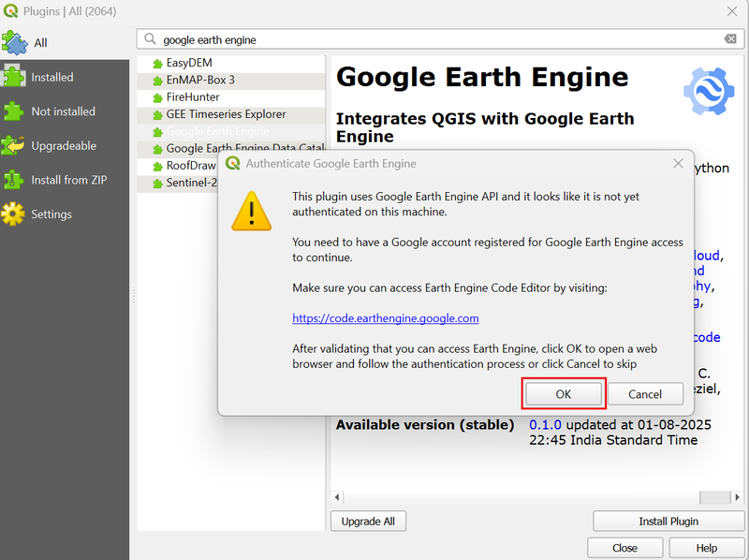Open the Not installed plugins tab
The width and height of the screenshot is (749, 560).
tap(65, 111)
